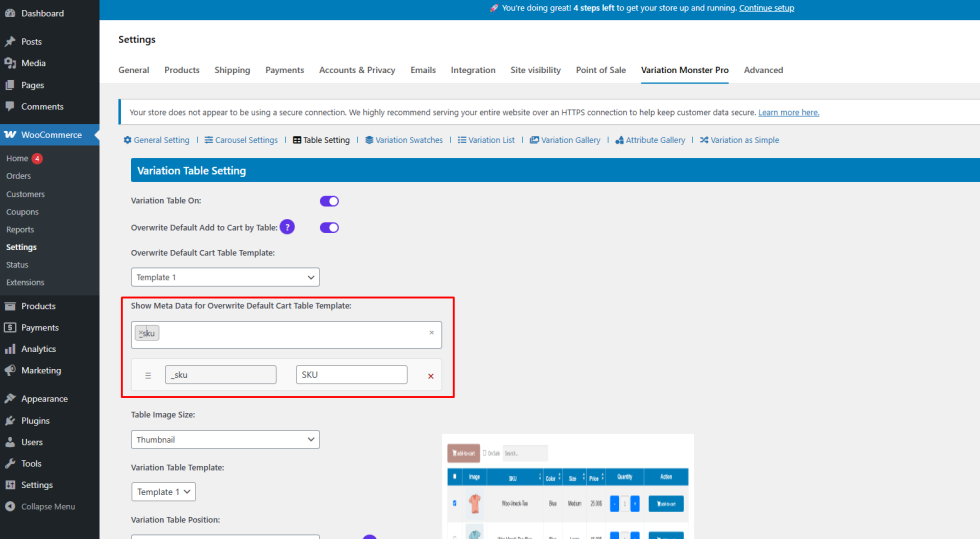Click the Variation Gallery images icon

(534, 140)
